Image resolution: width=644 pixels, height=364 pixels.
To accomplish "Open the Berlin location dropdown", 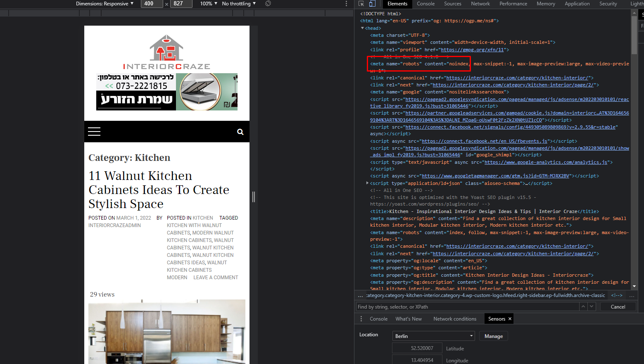I will [x=434, y=336].
